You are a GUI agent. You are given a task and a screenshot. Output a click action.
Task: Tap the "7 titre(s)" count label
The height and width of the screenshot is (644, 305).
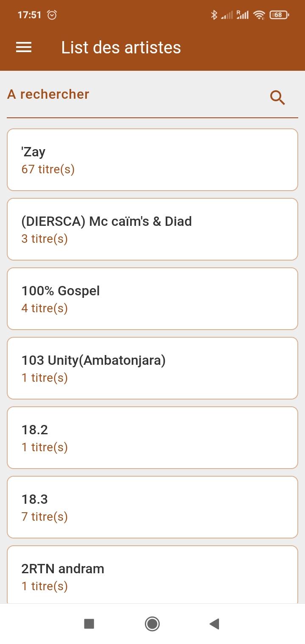point(44,517)
